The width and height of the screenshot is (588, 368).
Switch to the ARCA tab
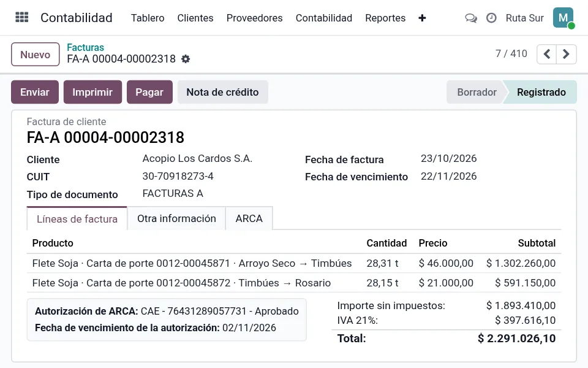249,218
